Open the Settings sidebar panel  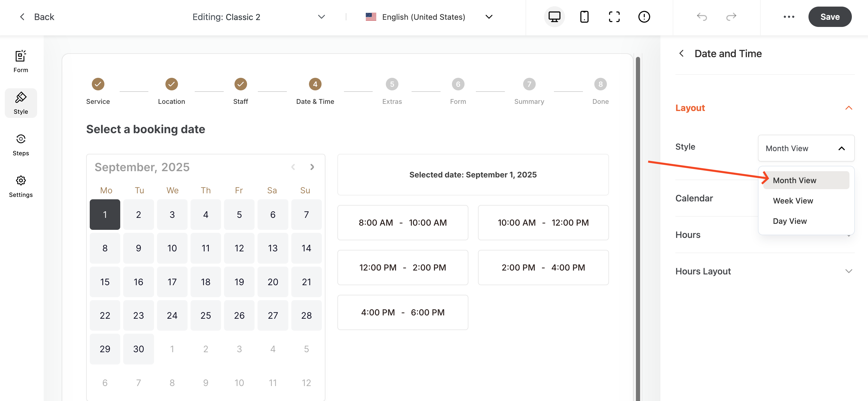pos(21,186)
